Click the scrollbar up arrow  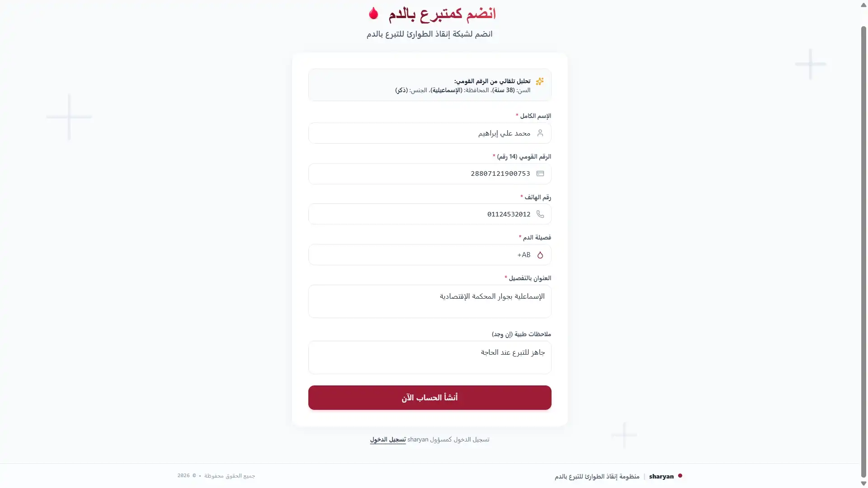(863, 5)
